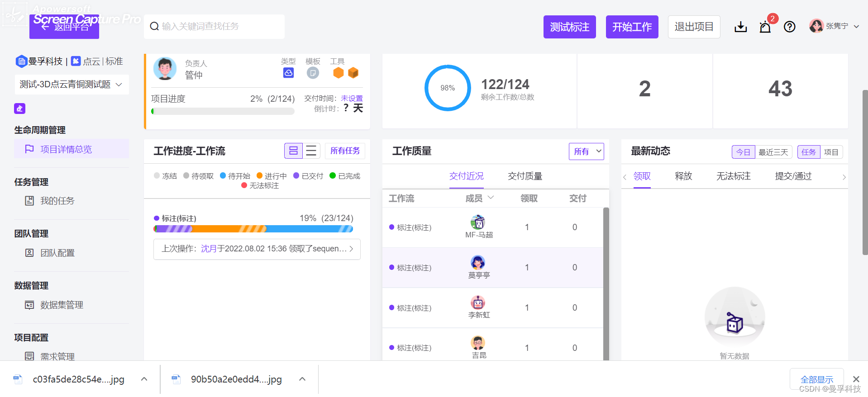Click the 标注(标注) workflow progress bar

click(x=253, y=229)
